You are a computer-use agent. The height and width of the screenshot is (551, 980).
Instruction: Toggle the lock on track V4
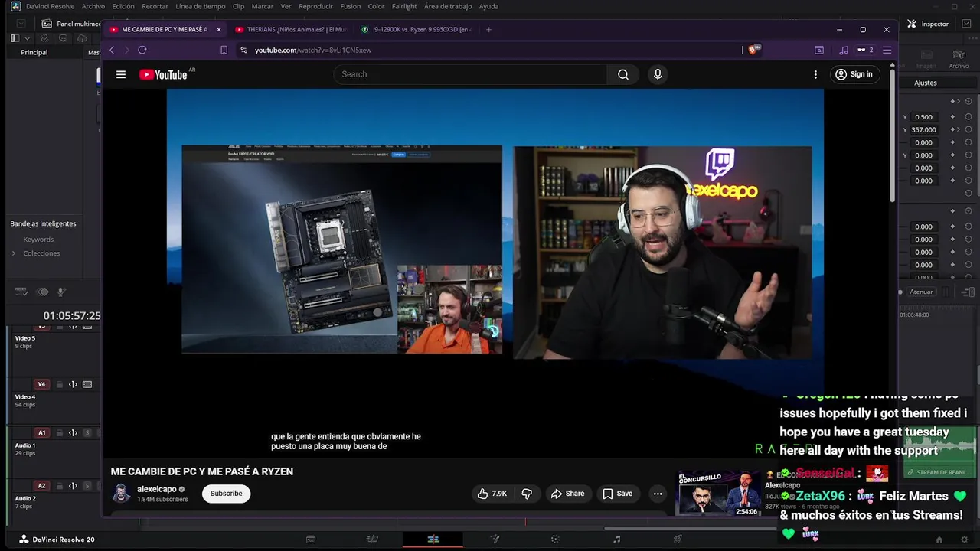[58, 384]
